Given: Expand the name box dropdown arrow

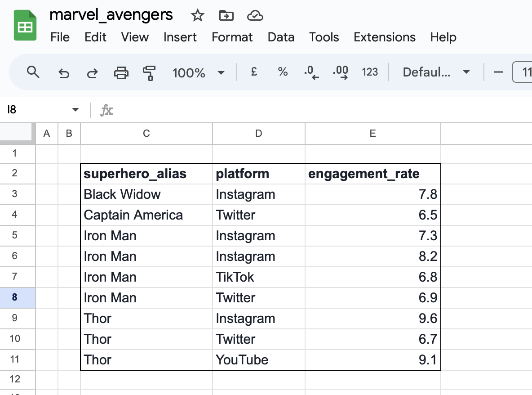Looking at the screenshot, I should pyautogui.click(x=75, y=110).
